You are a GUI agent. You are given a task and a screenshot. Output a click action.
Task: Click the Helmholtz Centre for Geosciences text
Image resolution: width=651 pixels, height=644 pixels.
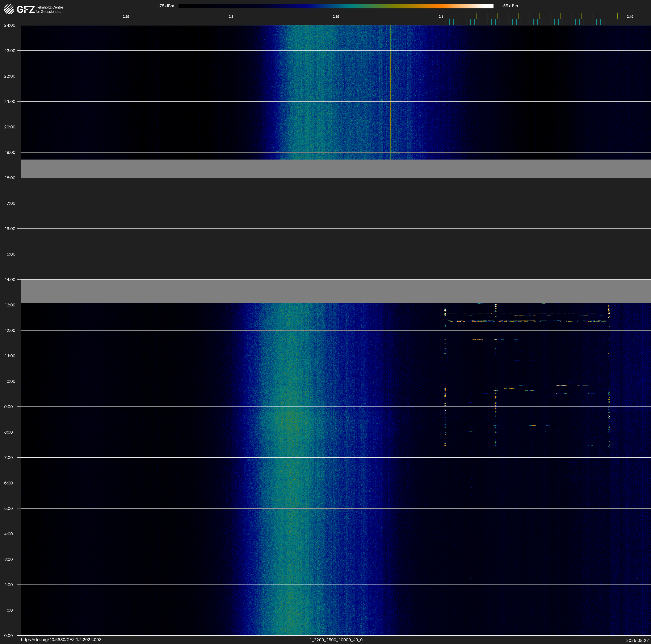[49, 9]
